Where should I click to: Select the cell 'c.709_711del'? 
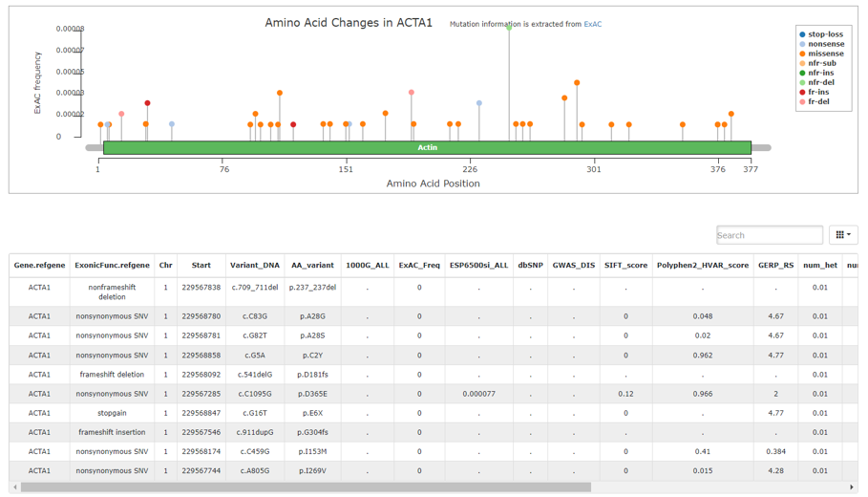[x=255, y=287]
